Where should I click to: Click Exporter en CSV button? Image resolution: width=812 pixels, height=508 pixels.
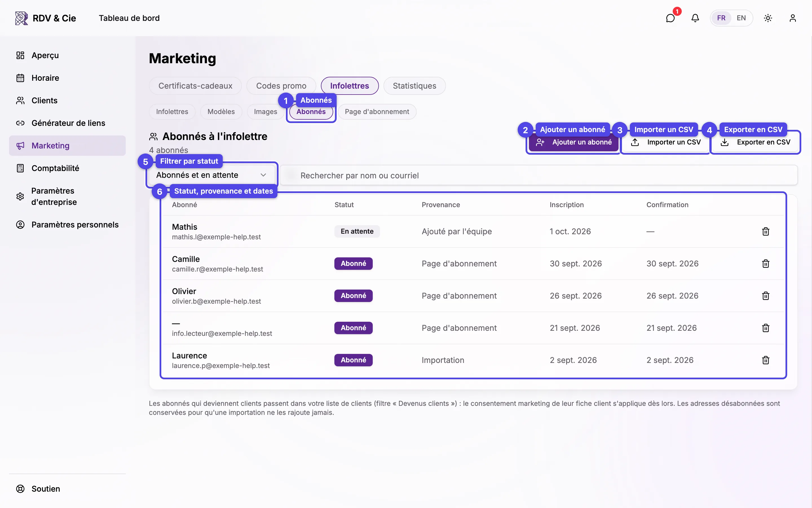click(755, 142)
